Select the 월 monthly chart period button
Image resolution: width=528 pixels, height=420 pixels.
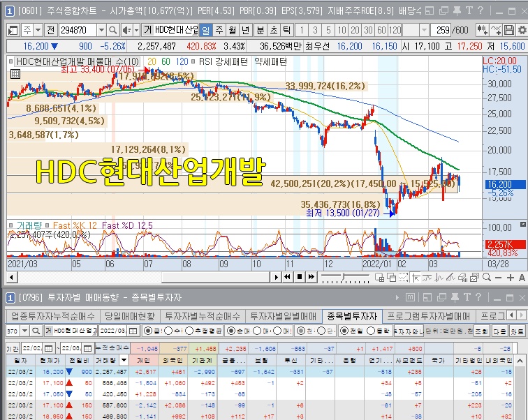click(233, 30)
